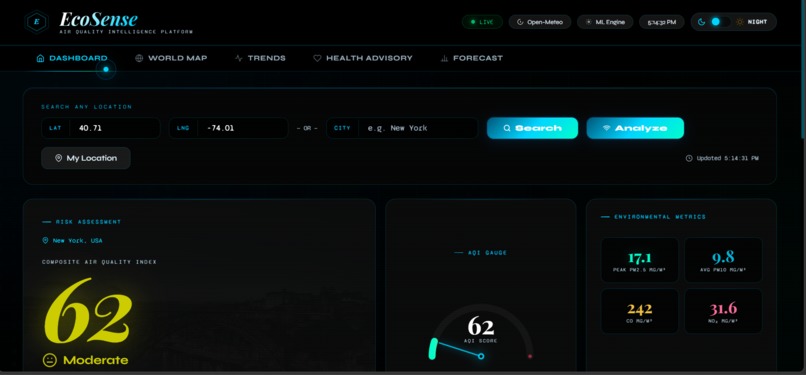Click the Moderate rating label

click(96, 360)
